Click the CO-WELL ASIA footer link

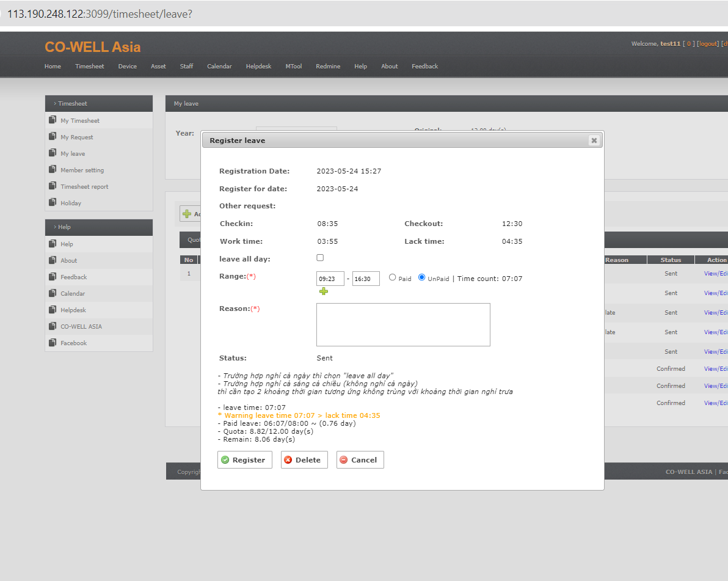pos(688,472)
